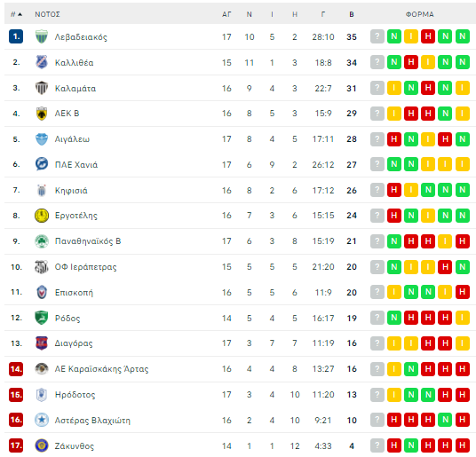This screenshot has height=457, width=476.
Task: Open the Αιγάλεω team page link
Action: 72,139
